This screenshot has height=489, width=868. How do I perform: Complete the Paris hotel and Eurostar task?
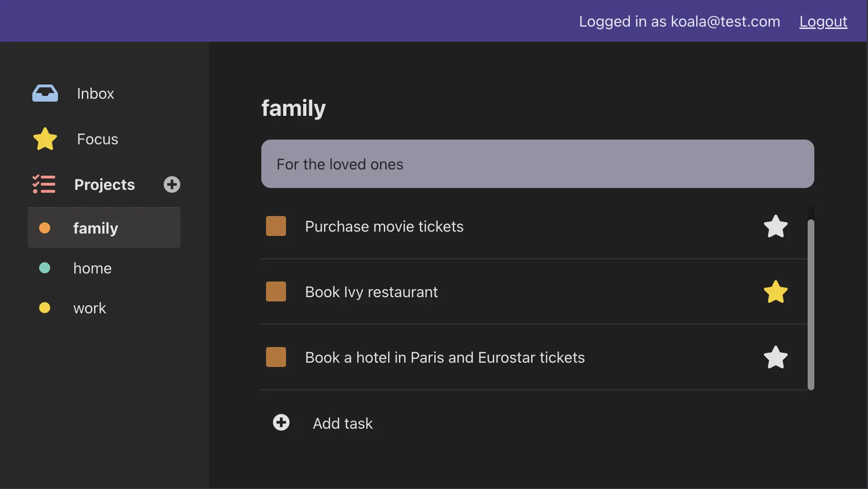pos(276,357)
